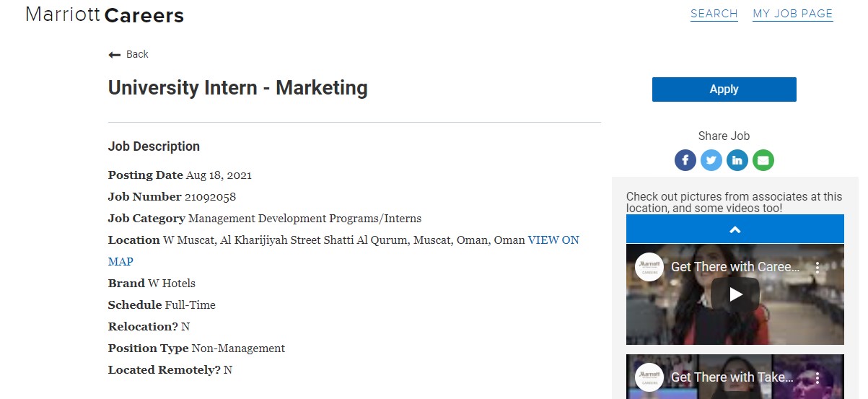Open the second video thumbnail
The width and height of the screenshot is (868, 399).
(x=735, y=377)
